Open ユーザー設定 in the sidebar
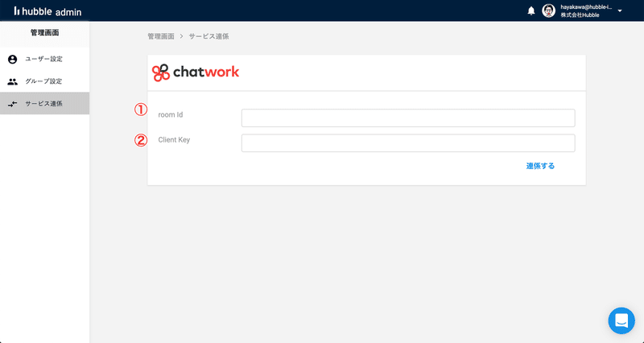 tap(44, 59)
